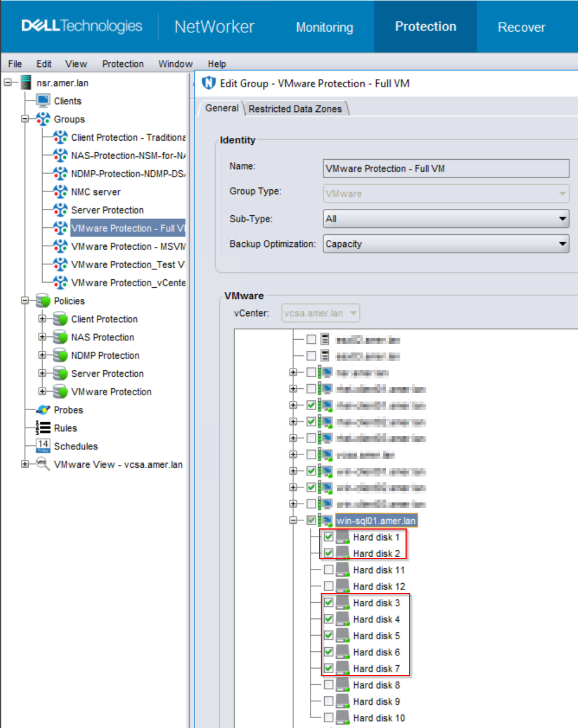
Task: Go to the Monitoring section
Action: pos(324,27)
